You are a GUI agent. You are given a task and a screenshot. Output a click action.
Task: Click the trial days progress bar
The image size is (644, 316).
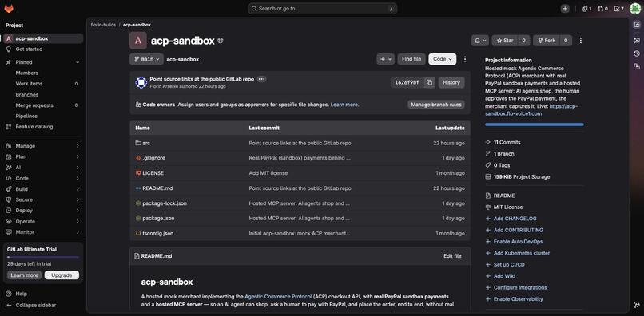click(43, 257)
